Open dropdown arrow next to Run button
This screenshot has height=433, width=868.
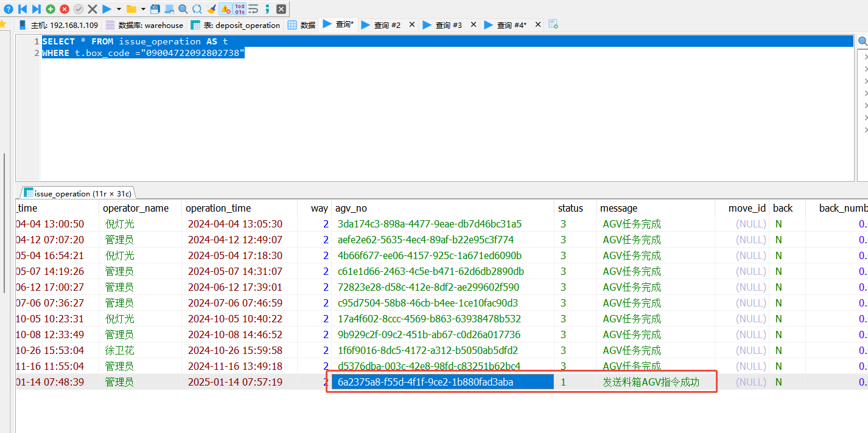coord(119,9)
